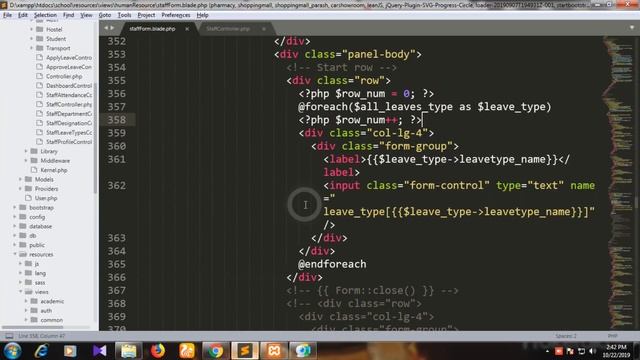Click the Sublime Text taskbar icon
The width and height of the screenshot is (640, 360).
click(x=245, y=351)
